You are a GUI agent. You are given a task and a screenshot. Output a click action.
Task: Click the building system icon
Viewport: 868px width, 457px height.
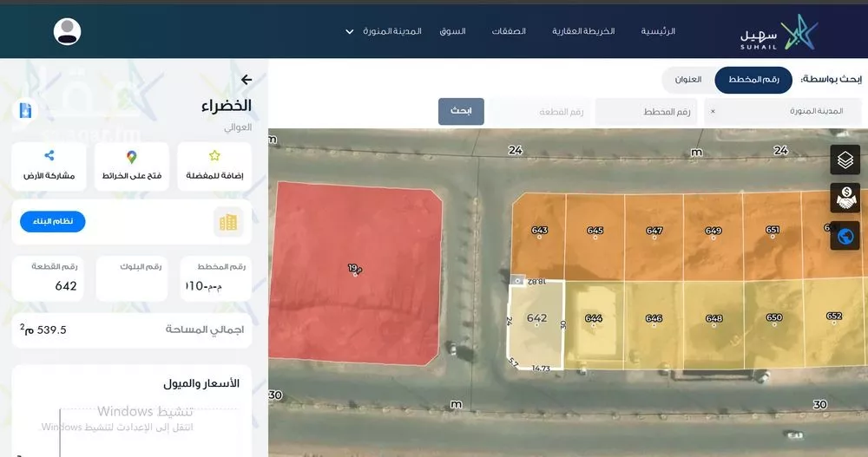(228, 222)
